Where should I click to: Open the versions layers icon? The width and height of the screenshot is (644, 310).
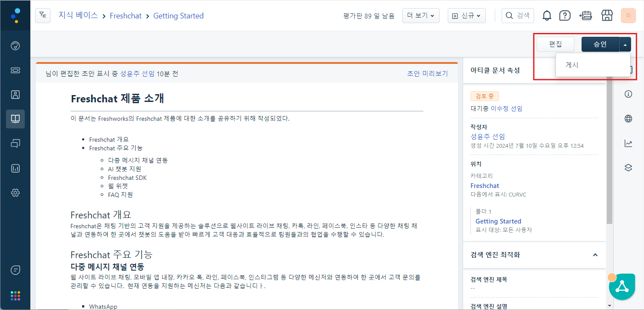click(628, 168)
